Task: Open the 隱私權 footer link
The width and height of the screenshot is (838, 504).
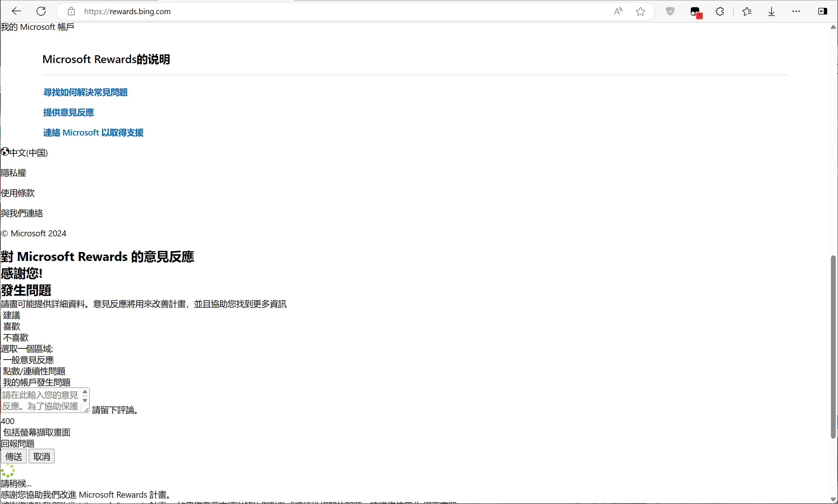Action: click(13, 173)
